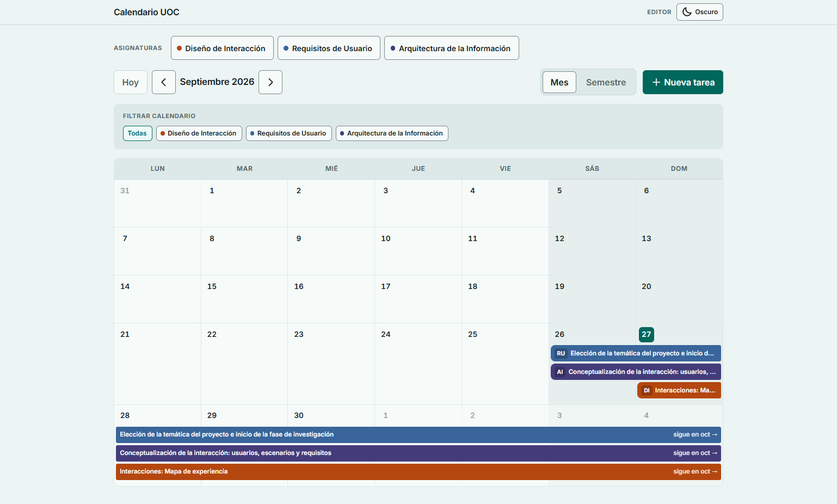Click the RU badge on Saturday 26 event
The height and width of the screenshot is (504, 837).
coord(561,353)
